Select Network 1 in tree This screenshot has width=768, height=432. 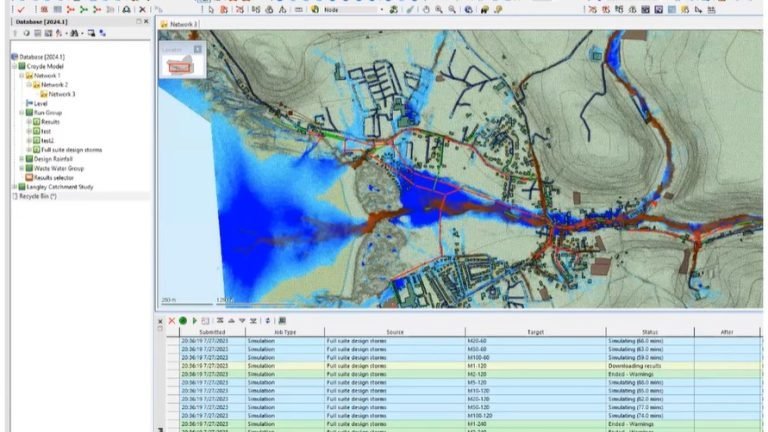[x=47, y=75]
